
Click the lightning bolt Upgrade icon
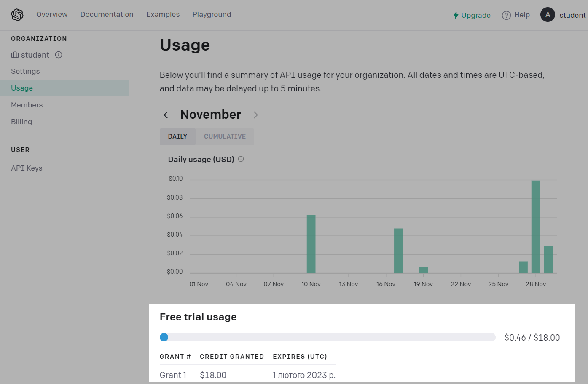click(455, 15)
